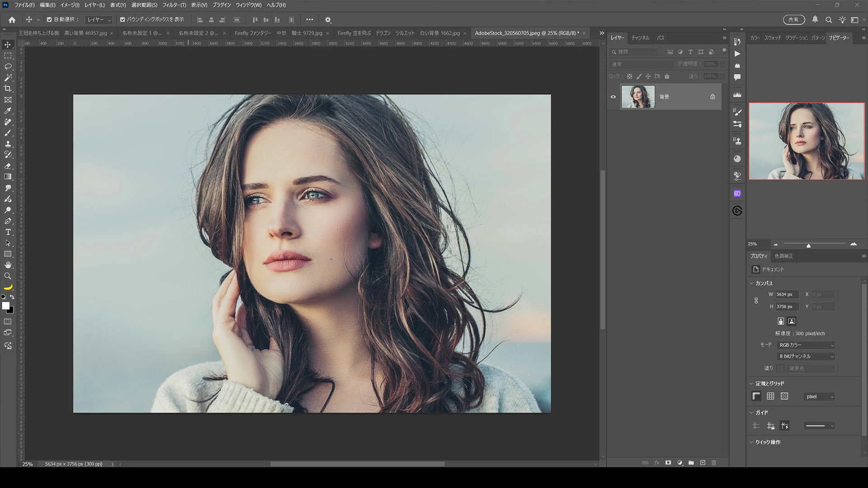Image resolution: width=868 pixels, height=488 pixels.
Task: Click the create new layer icon
Action: click(703, 463)
